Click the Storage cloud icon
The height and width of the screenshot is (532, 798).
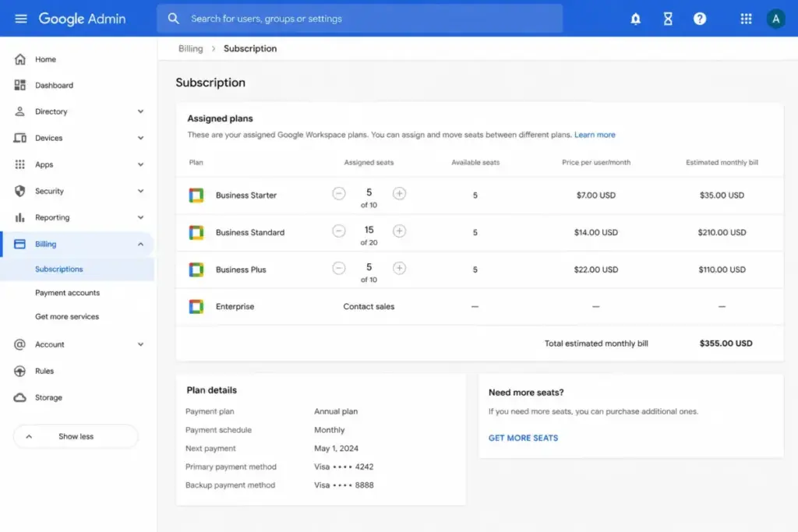point(19,397)
